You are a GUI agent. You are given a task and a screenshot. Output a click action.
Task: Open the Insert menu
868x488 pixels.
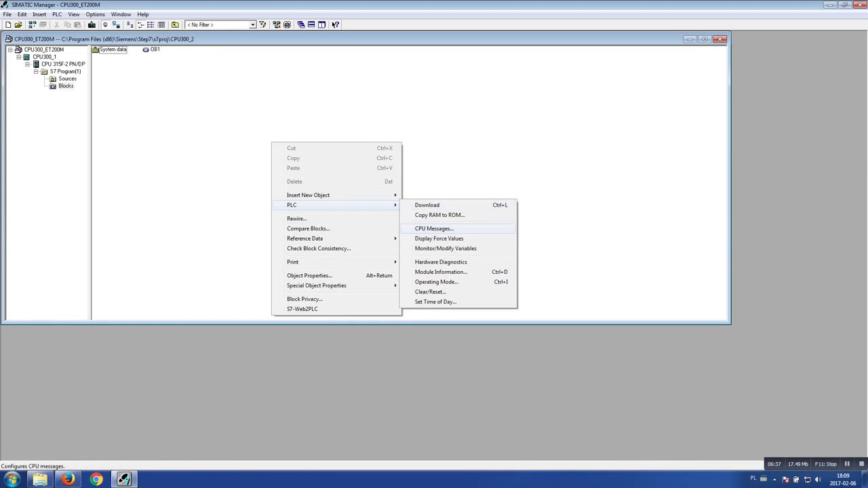39,14
